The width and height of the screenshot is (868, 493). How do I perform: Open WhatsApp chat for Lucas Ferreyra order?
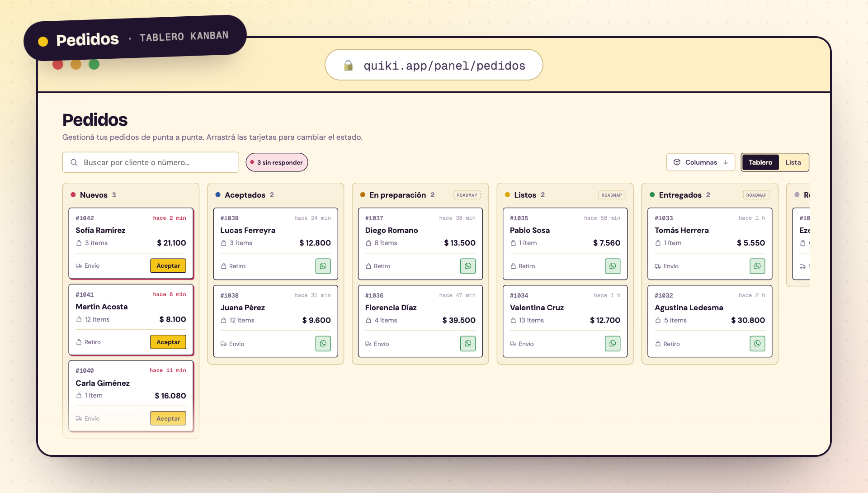(x=323, y=266)
